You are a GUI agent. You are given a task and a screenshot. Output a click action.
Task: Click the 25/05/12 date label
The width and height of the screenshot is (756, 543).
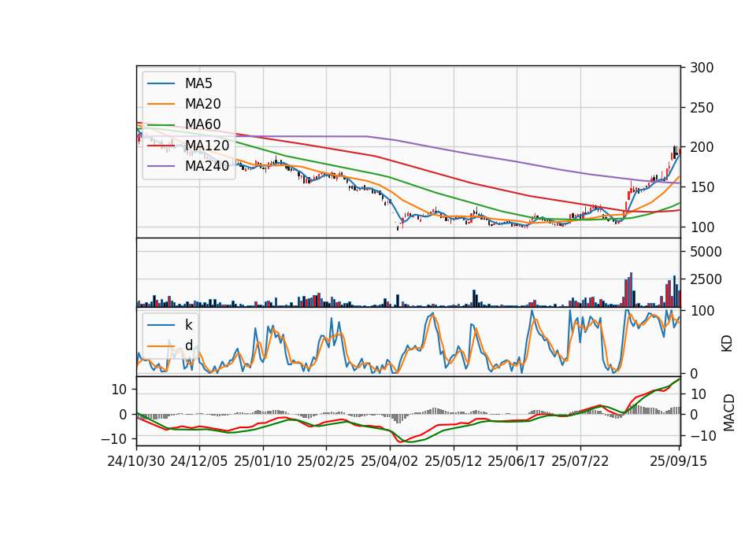[454, 461]
